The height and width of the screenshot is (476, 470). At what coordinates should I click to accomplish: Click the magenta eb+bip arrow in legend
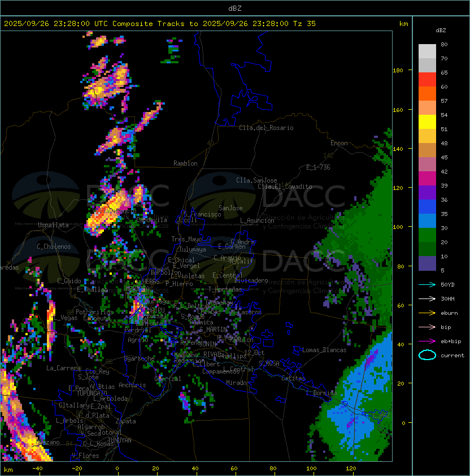coord(427,341)
